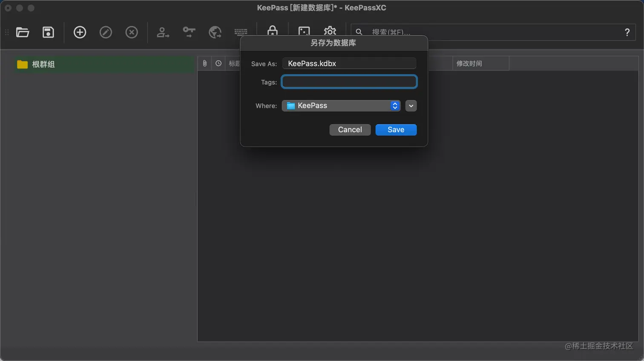Sort entries by 修改时间 column
Screen dimensions: 644x361
click(x=480, y=63)
